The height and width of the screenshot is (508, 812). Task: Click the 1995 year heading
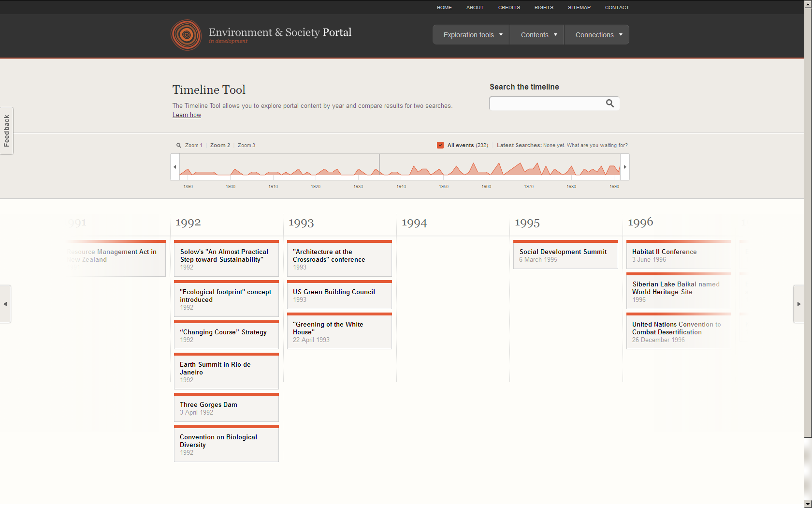(527, 223)
